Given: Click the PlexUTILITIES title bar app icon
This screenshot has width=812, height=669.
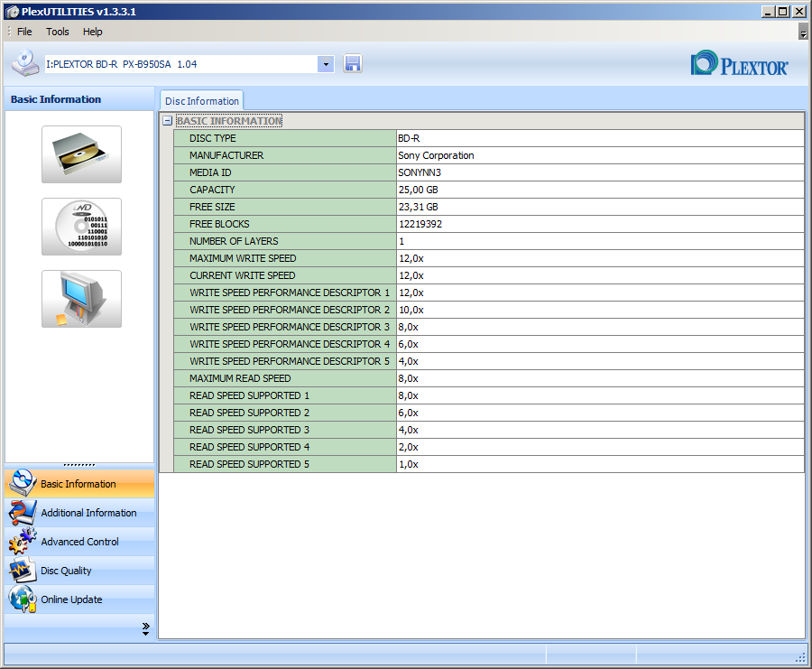Looking at the screenshot, I should point(12,12).
